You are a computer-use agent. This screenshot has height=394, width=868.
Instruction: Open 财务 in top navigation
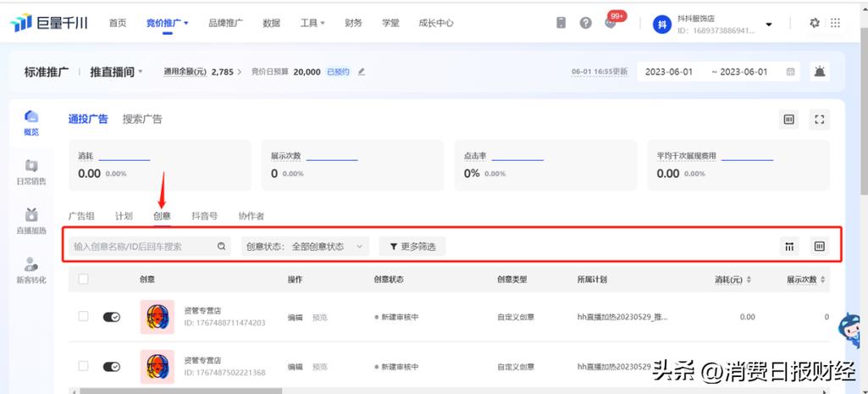tap(353, 23)
